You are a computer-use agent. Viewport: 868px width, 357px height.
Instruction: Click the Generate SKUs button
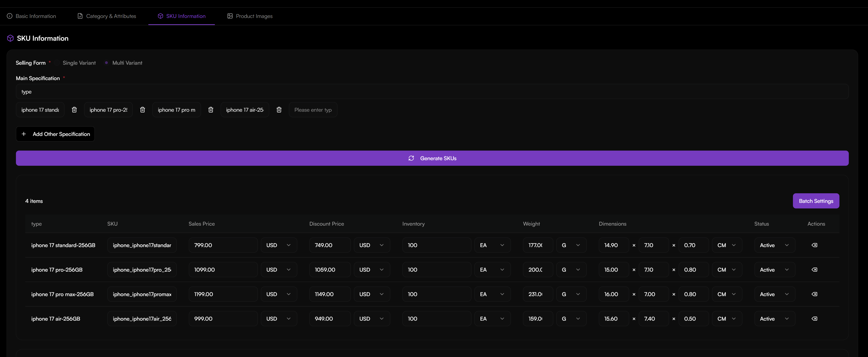[432, 158]
